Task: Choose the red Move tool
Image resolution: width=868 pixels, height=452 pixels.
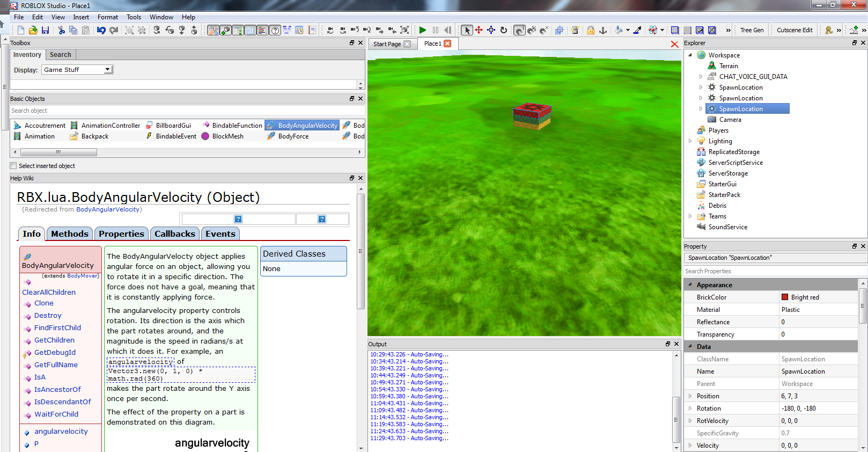Action: coord(479,30)
